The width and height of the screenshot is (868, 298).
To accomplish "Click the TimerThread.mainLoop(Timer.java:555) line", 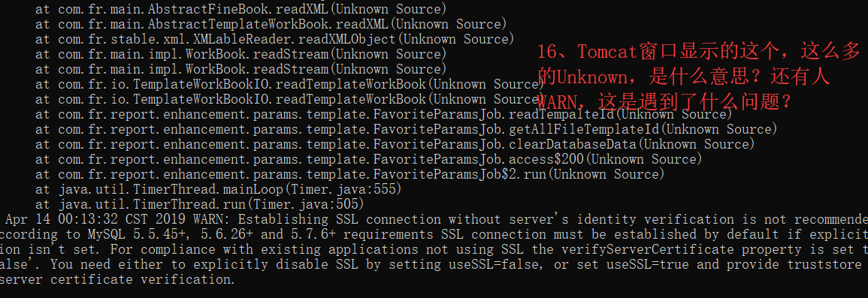I will coord(218,189).
